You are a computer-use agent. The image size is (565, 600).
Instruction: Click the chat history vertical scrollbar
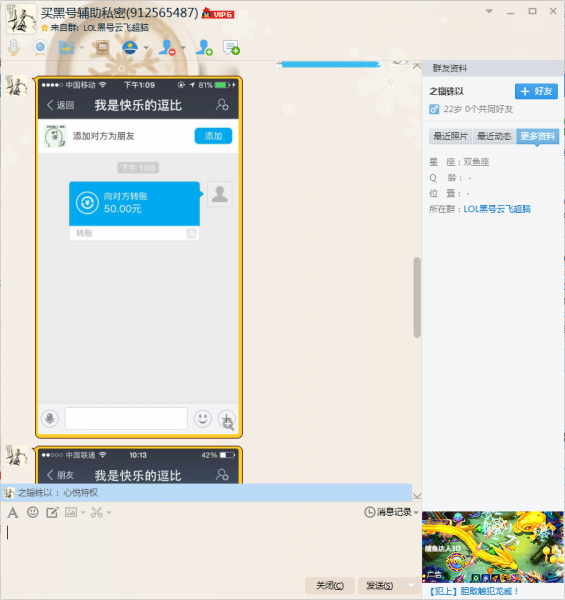tap(417, 297)
